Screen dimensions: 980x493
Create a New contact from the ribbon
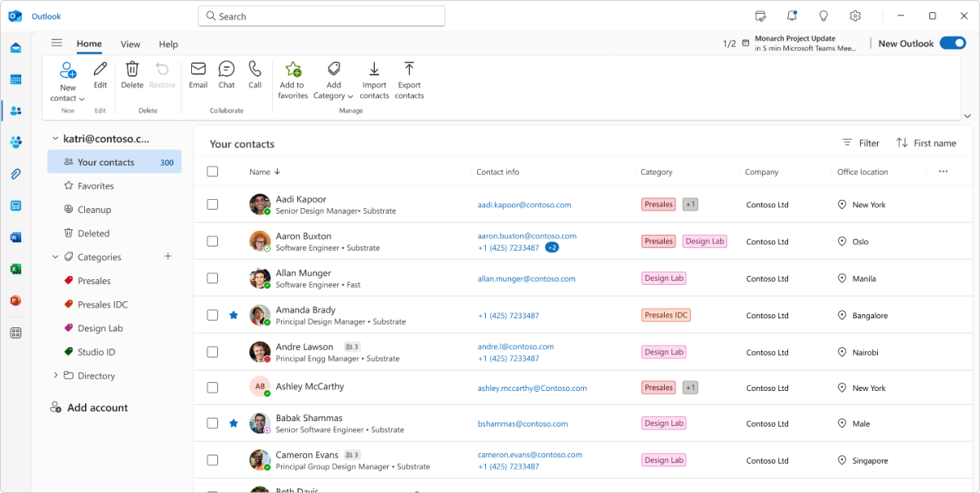[67, 79]
